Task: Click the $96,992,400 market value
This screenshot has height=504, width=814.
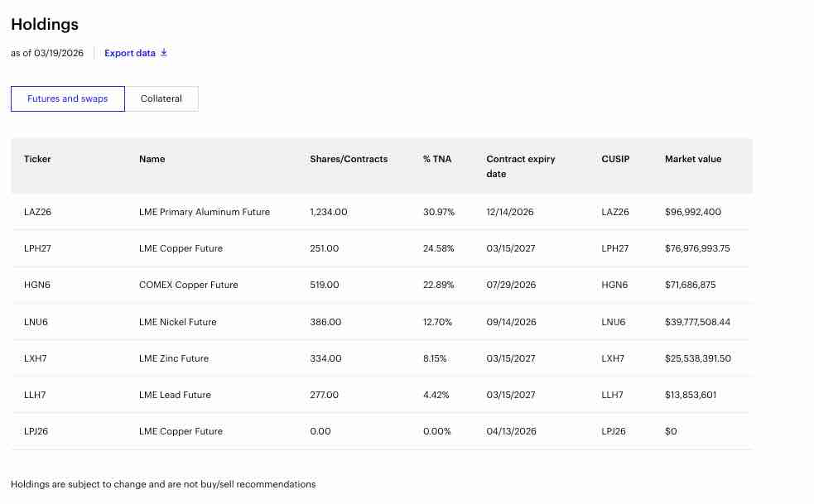Action: pyautogui.click(x=693, y=212)
